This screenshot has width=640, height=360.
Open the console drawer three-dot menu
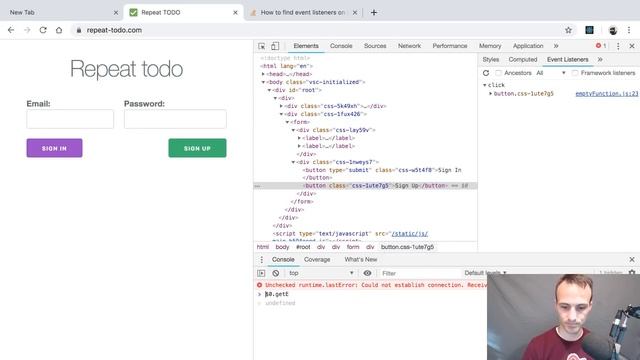point(262,260)
